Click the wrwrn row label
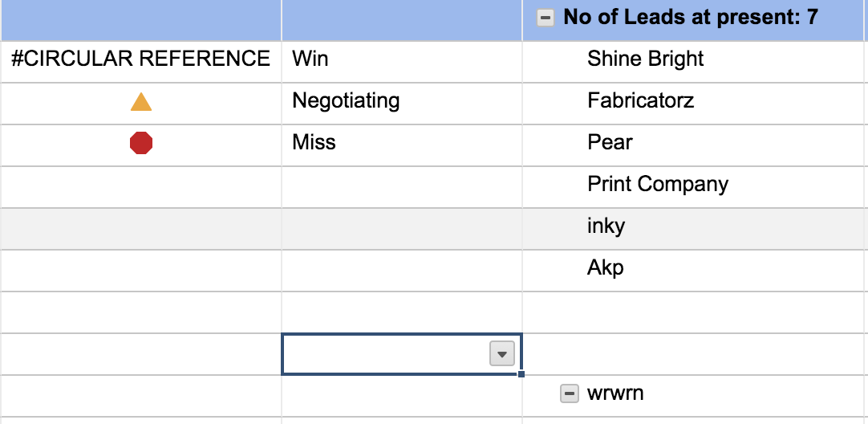 click(615, 393)
